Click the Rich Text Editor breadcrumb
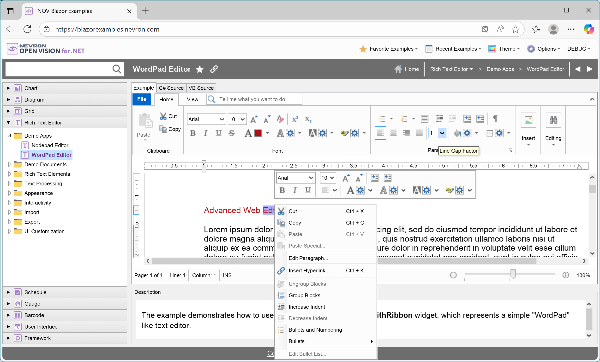 click(x=452, y=69)
